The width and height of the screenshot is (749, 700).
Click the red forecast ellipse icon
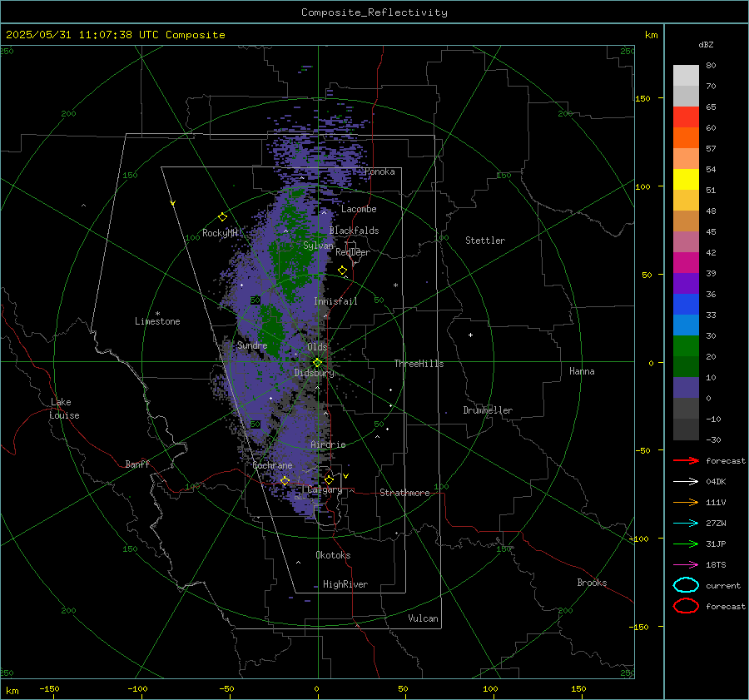(686, 606)
